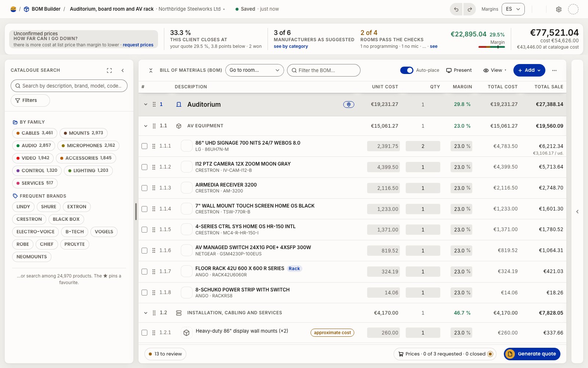Open the BOM more options menu

click(x=554, y=70)
